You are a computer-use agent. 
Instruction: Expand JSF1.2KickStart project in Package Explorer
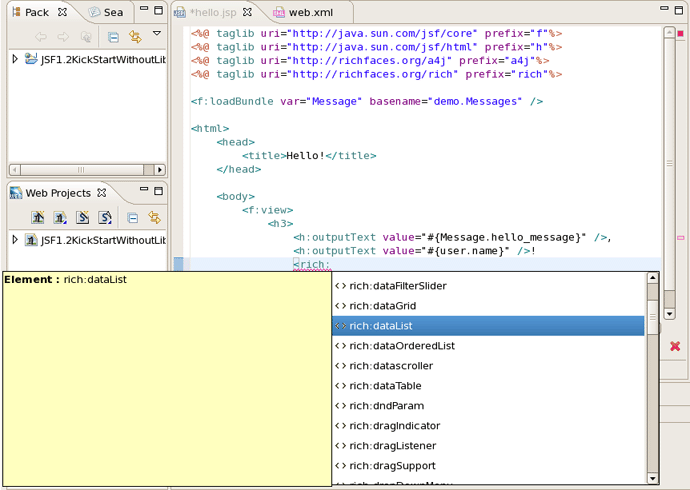tap(15, 59)
